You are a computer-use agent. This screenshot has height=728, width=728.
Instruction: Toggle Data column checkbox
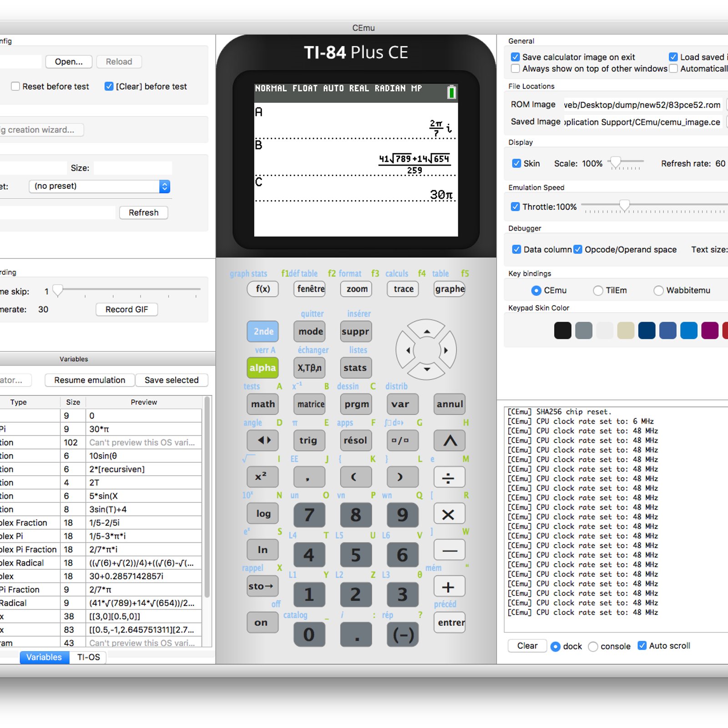pyautogui.click(x=516, y=249)
